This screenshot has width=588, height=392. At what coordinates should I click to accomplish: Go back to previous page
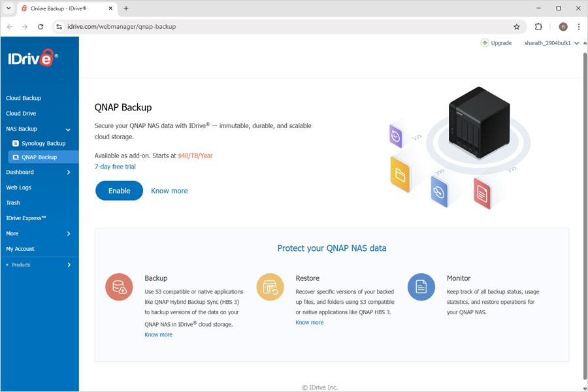10,27
